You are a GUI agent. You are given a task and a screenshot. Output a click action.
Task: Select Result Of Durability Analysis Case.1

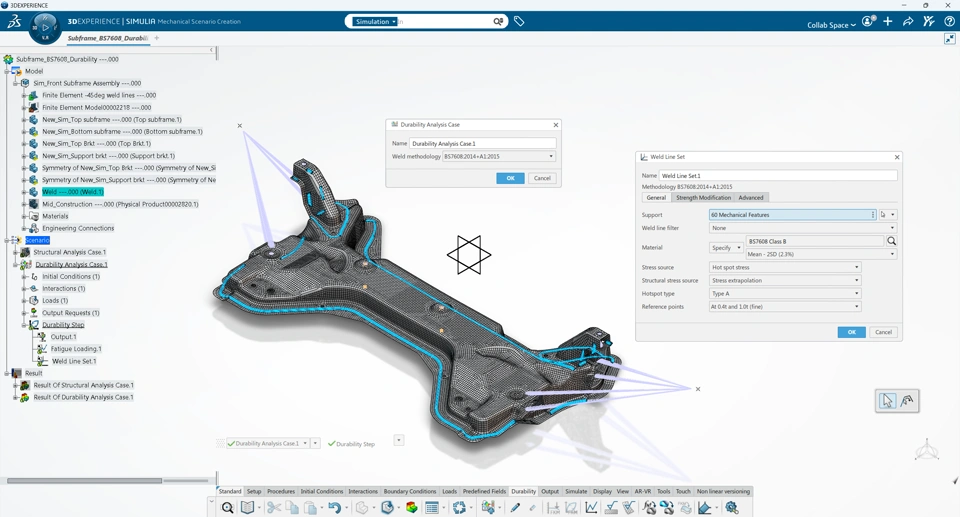83,397
